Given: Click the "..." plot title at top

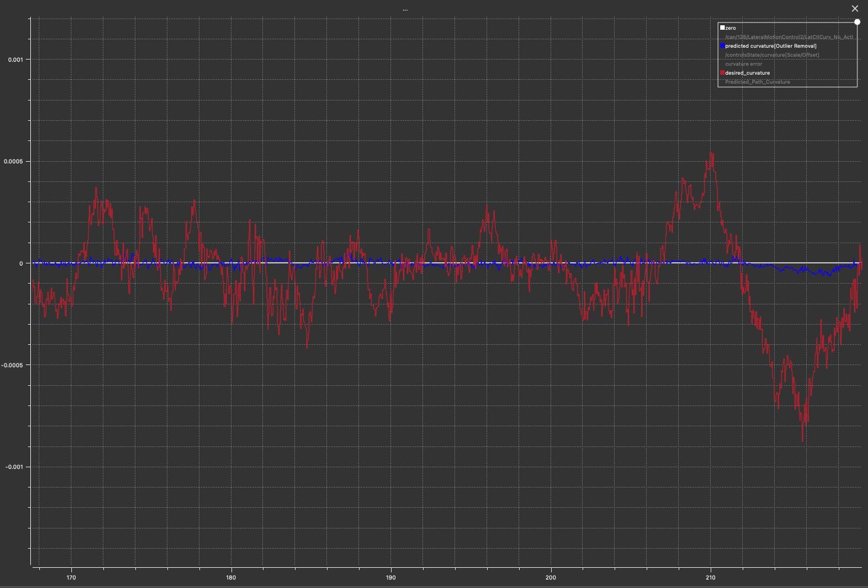Looking at the screenshot, I should 405,10.
